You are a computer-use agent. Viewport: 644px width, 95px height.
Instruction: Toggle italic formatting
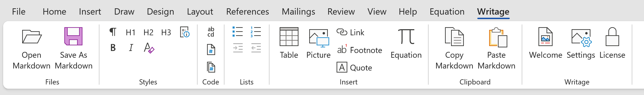[x=131, y=48]
